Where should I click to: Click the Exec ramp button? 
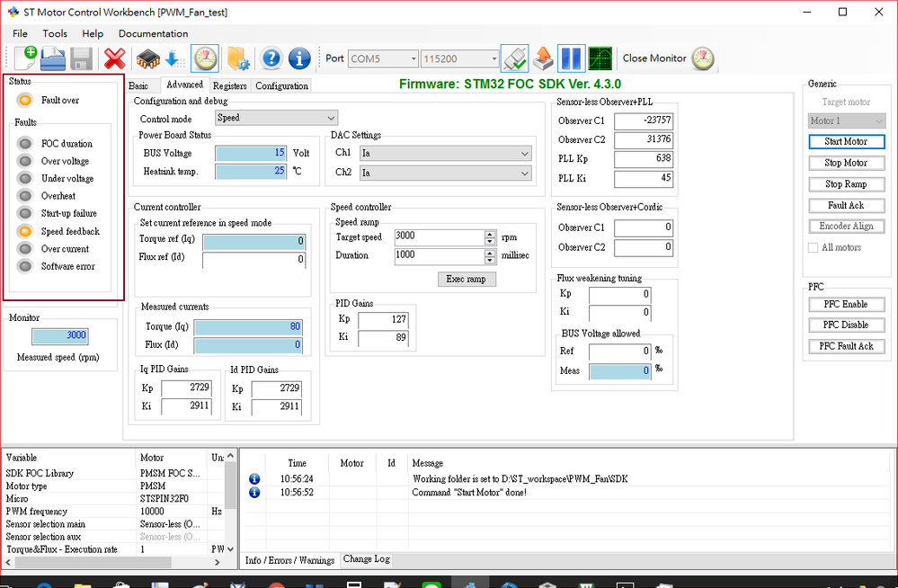coord(467,279)
